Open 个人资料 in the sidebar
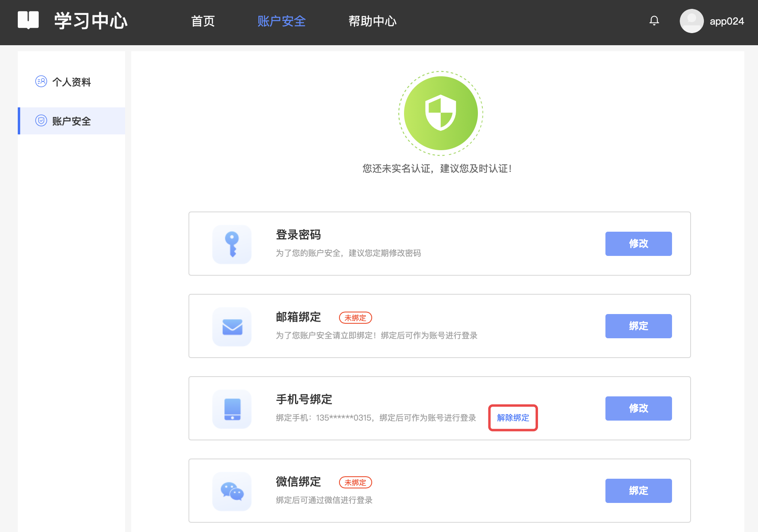The width and height of the screenshot is (758, 532). tap(71, 82)
